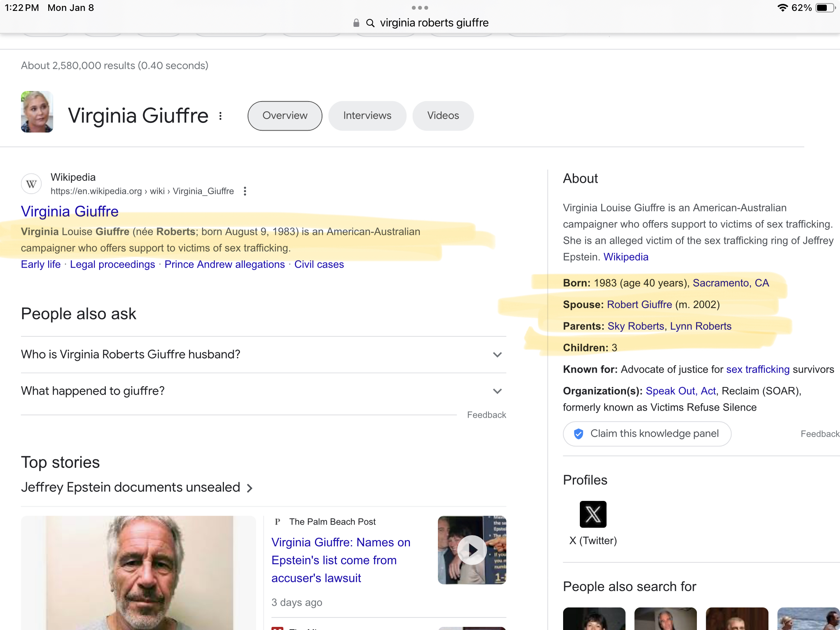Tap the 1:22 PM clock in status bar

pyautogui.click(x=22, y=8)
